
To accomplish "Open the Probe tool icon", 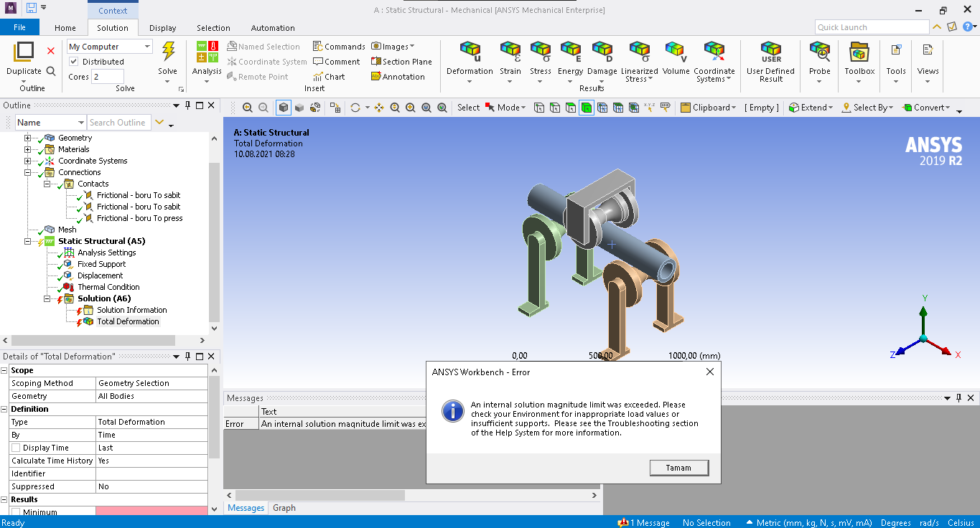I will (819, 52).
